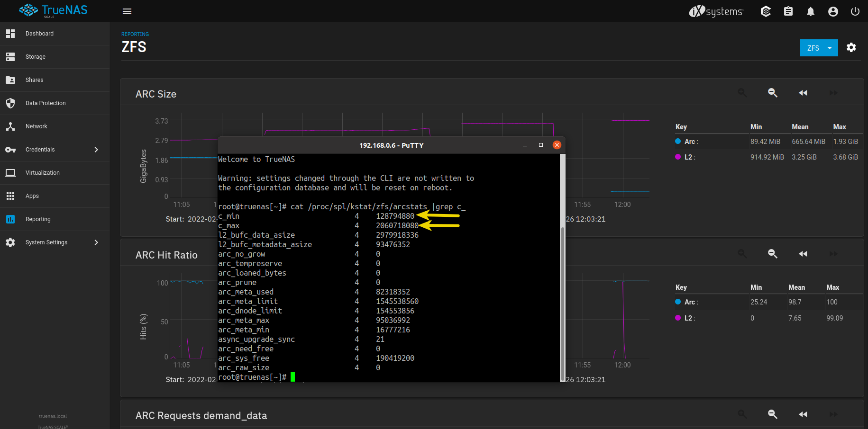Open the alerts bell icon
Viewport: 868px width, 429px height.
811,11
